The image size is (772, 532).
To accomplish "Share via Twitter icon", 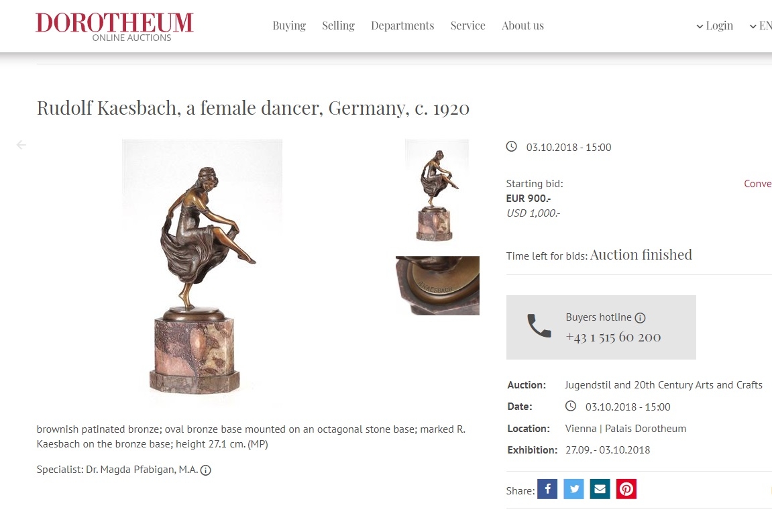I will click(x=573, y=489).
